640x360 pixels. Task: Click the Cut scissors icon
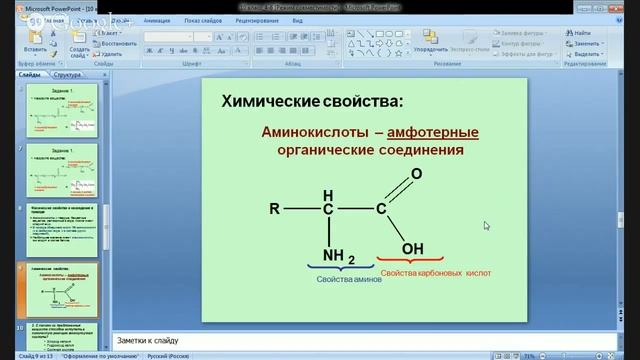53,33
